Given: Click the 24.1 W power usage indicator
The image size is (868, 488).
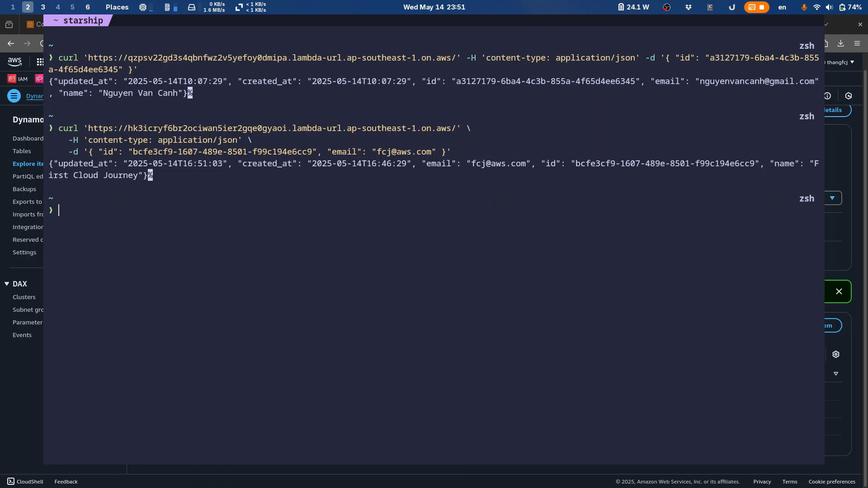Looking at the screenshot, I should [x=633, y=7].
